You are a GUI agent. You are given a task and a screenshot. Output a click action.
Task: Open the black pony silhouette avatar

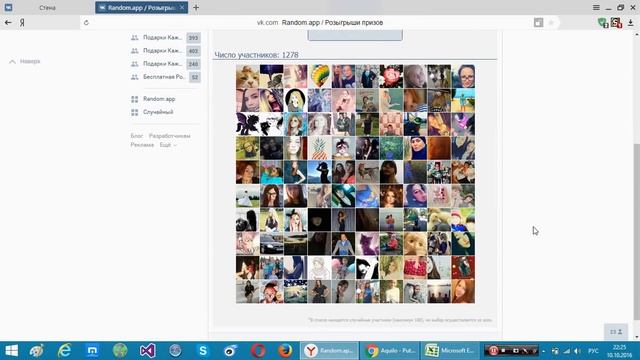pyautogui.click(x=247, y=124)
